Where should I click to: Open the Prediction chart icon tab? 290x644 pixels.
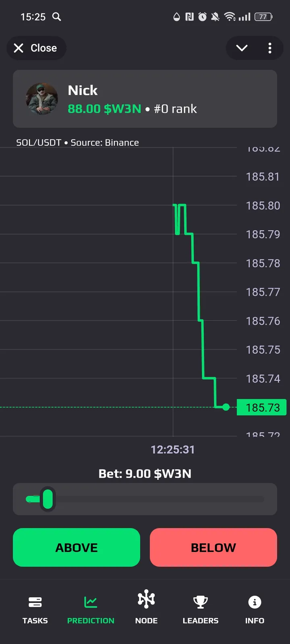click(91, 602)
